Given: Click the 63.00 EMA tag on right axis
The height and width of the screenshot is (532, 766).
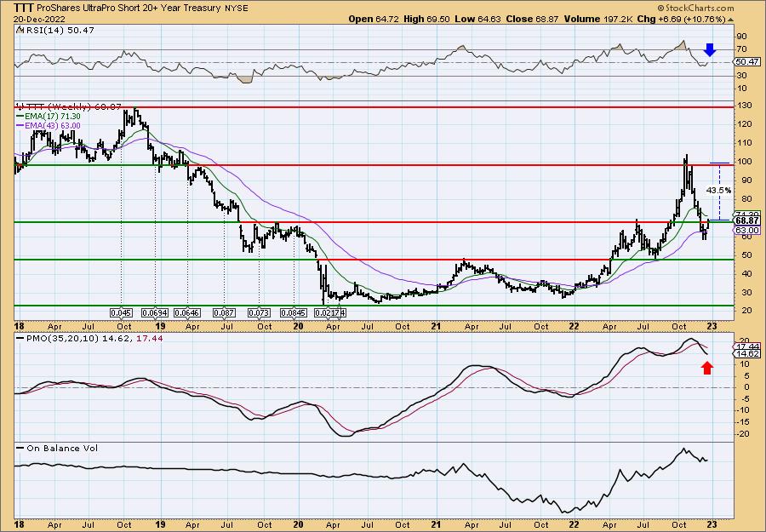Looking at the screenshot, I should click(747, 230).
